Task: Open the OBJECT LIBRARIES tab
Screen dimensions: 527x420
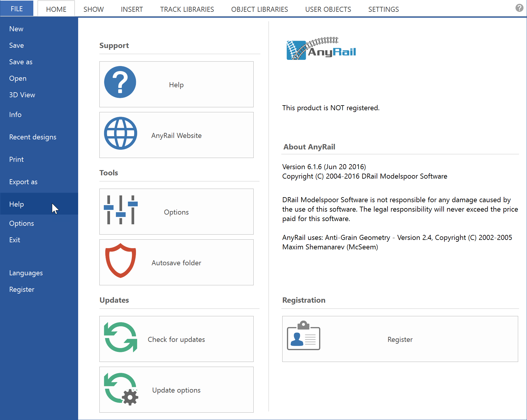Action: [260, 9]
